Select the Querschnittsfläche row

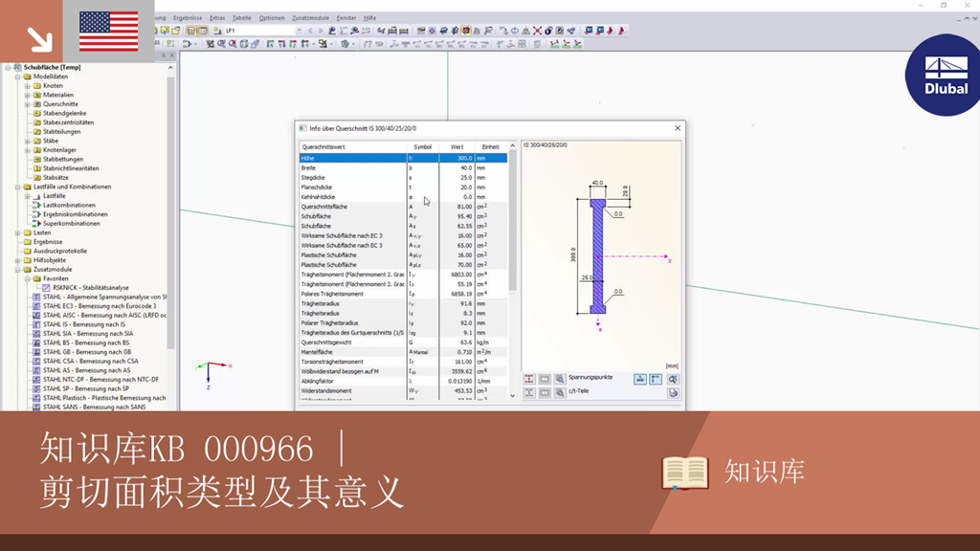tap(403, 207)
